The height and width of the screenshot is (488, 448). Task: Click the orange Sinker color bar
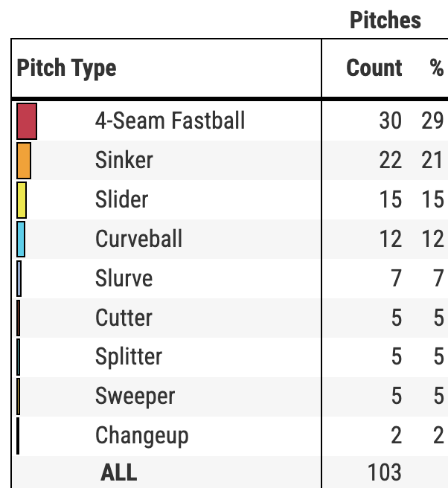tap(24, 161)
